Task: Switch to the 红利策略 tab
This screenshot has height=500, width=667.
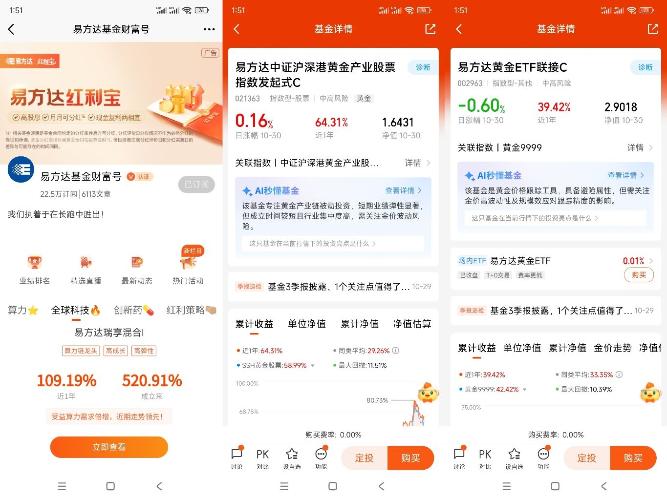Action: coord(191,310)
